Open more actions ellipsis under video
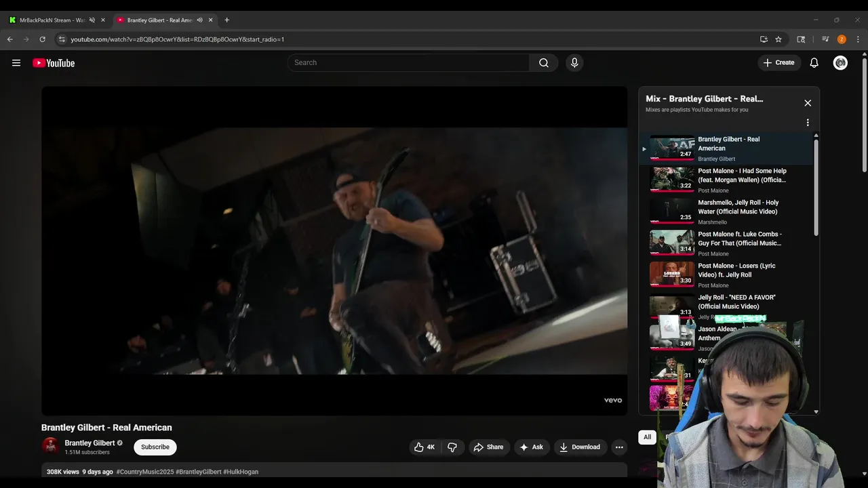Image resolution: width=868 pixels, height=488 pixels. [x=618, y=447]
